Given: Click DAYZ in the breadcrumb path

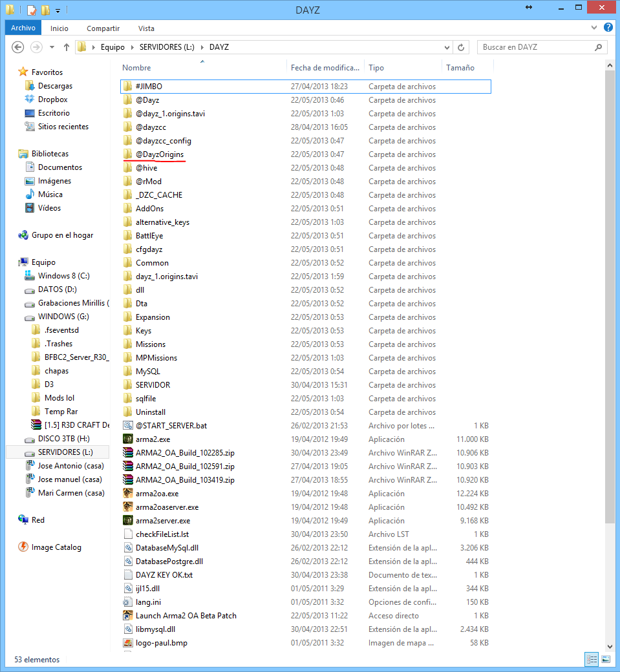Looking at the screenshot, I should coord(219,47).
